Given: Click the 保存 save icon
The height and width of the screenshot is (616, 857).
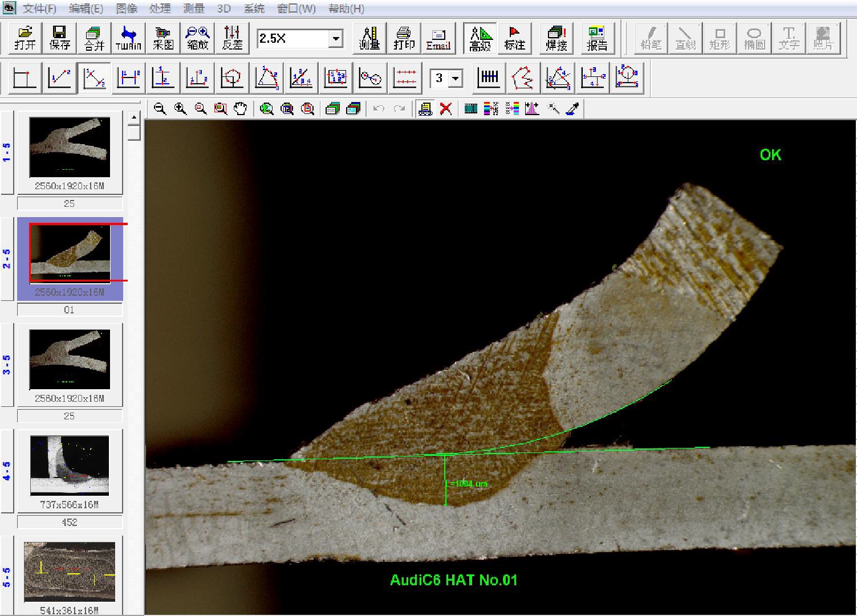Looking at the screenshot, I should click(x=60, y=38).
